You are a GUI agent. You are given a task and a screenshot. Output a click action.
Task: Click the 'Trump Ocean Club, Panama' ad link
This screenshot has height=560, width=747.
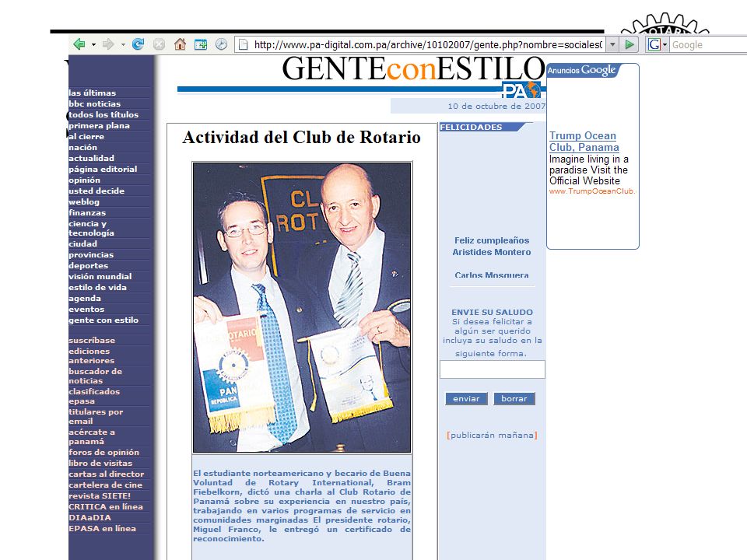[x=584, y=142]
